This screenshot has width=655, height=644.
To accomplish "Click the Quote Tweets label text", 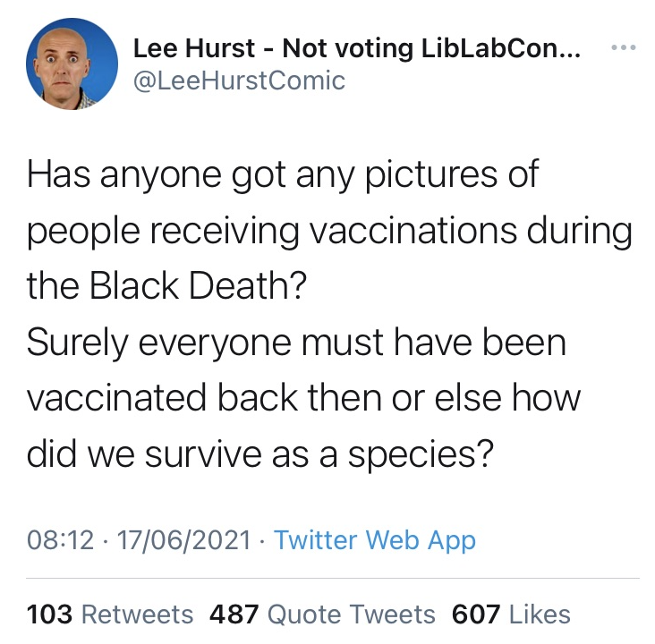I will [352, 614].
